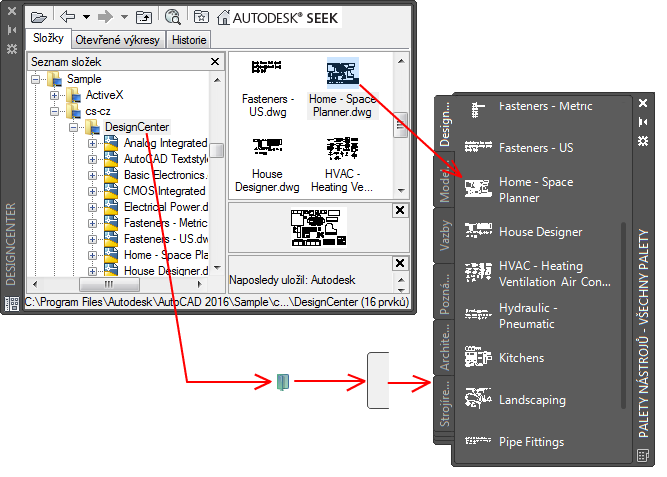Switch to the Pozná... palette tab
Viewport: 667px width, 477px height.
click(x=444, y=292)
